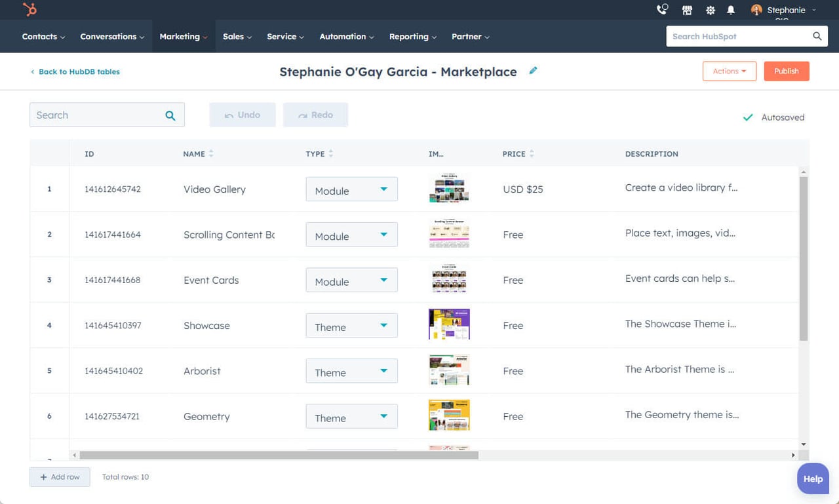Sort by the NAME column arrows
Screen dimensions: 839x504
[x=211, y=154]
